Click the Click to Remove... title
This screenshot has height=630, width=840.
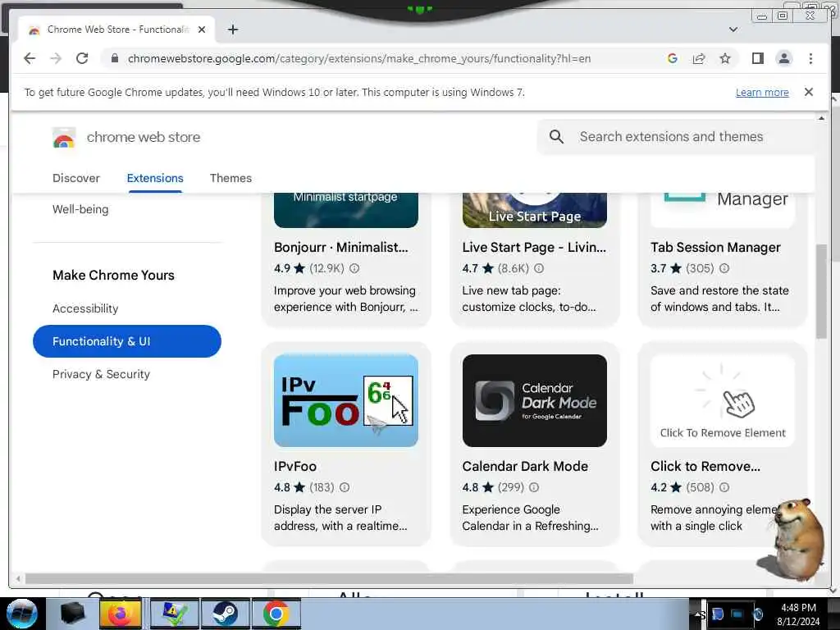pos(705,466)
